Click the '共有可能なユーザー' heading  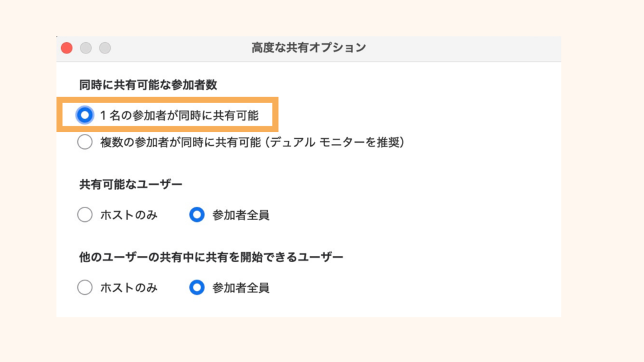[x=131, y=184]
